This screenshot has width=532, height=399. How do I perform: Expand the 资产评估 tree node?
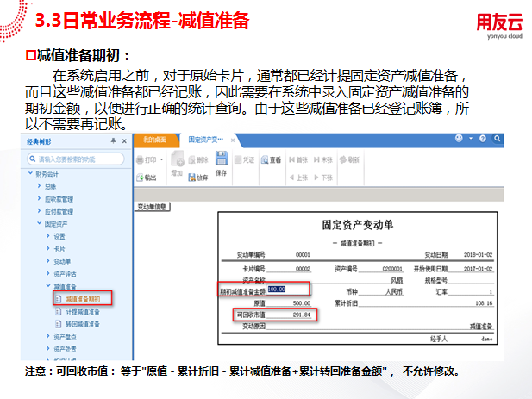pos(47,273)
